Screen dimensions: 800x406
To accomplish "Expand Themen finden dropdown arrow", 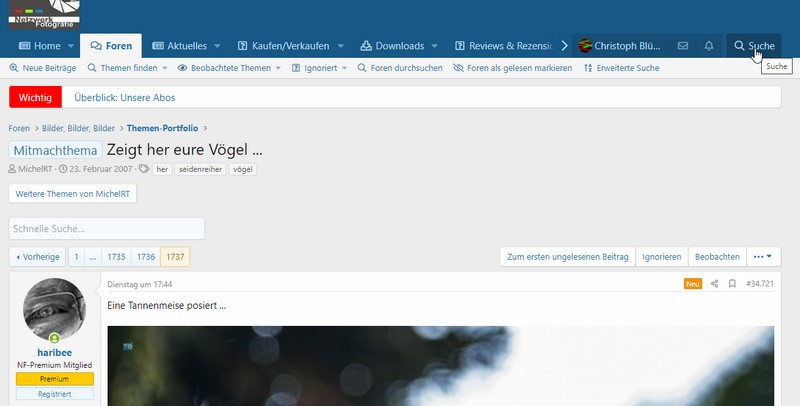I will (165, 68).
